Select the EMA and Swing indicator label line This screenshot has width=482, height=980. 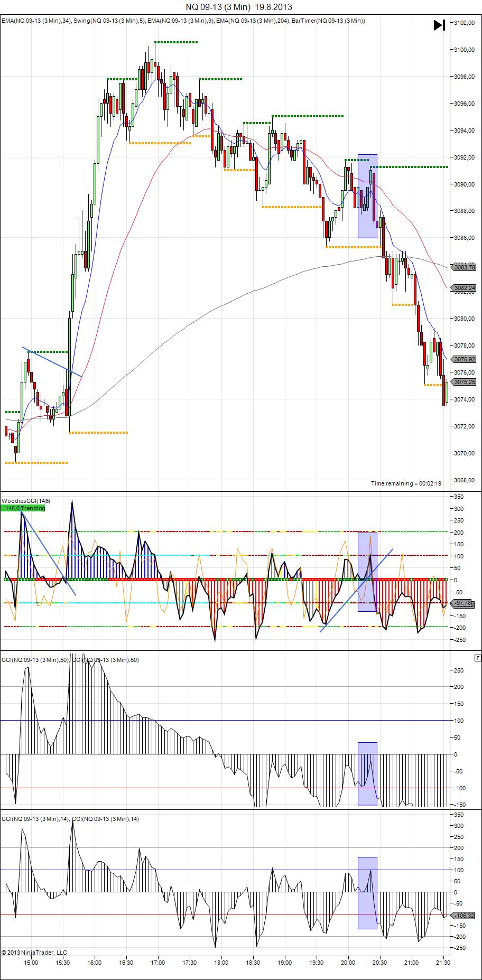[x=183, y=21]
